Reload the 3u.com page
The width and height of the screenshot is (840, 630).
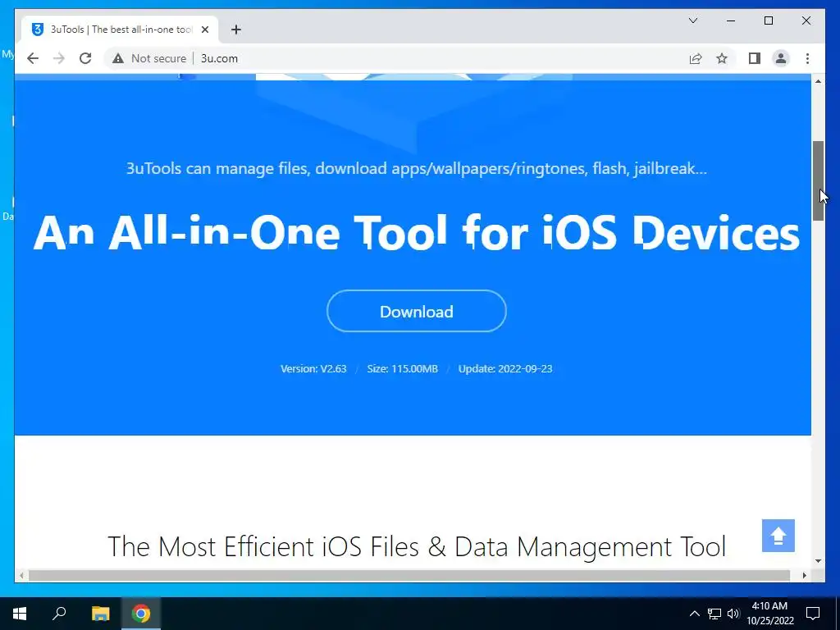[x=85, y=58]
